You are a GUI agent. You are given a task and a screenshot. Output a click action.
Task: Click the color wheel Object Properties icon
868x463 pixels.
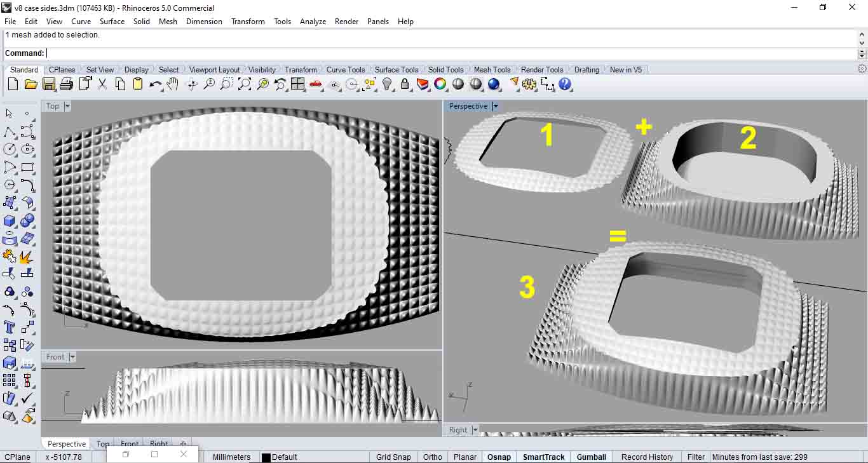pyautogui.click(x=440, y=84)
